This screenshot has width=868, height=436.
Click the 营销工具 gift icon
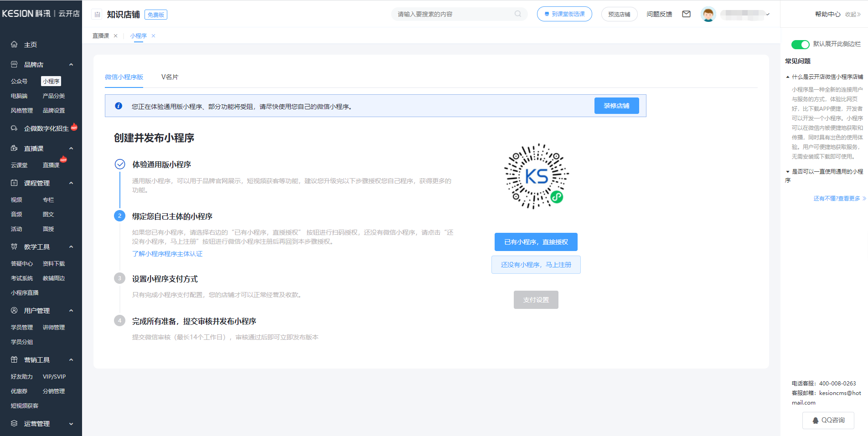click(x=14, y=359)
